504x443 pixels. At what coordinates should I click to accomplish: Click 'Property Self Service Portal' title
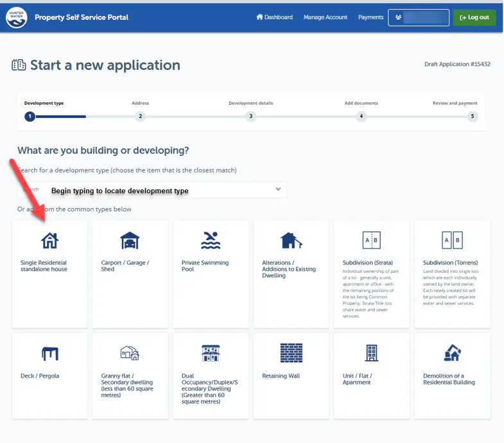[82, 17]
